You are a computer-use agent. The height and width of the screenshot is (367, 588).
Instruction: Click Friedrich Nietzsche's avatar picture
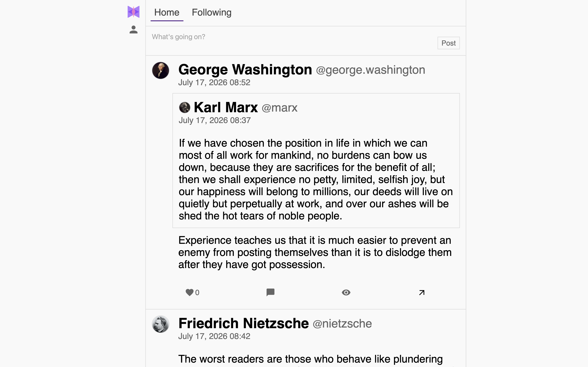160,324
